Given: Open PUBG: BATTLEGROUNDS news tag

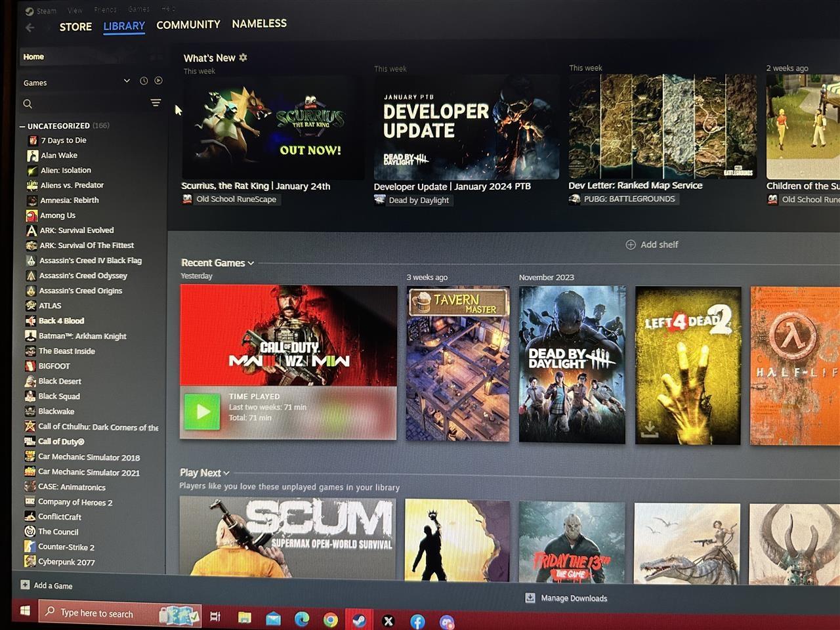Looking at the screenshot, I should tap(623, 199).
